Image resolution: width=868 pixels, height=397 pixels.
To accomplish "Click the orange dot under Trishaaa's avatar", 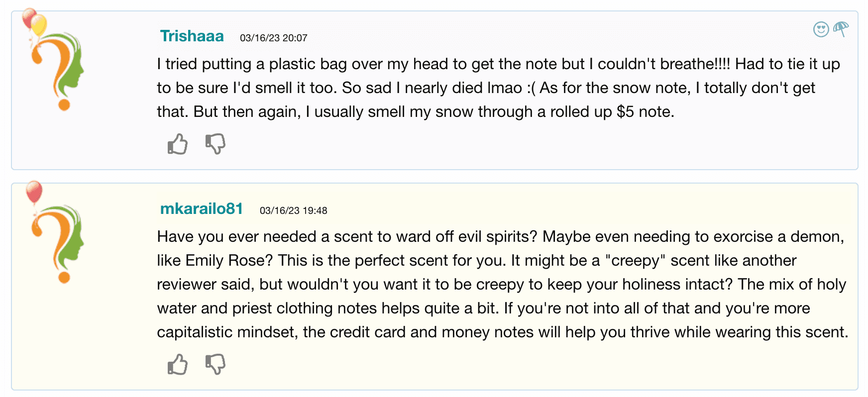I will coord(64,105).
